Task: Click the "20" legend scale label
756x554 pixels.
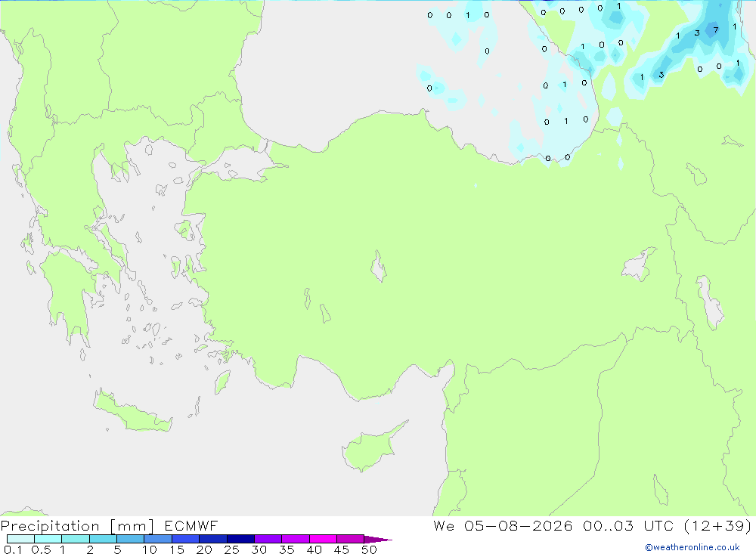Action: tap(204, 549)
